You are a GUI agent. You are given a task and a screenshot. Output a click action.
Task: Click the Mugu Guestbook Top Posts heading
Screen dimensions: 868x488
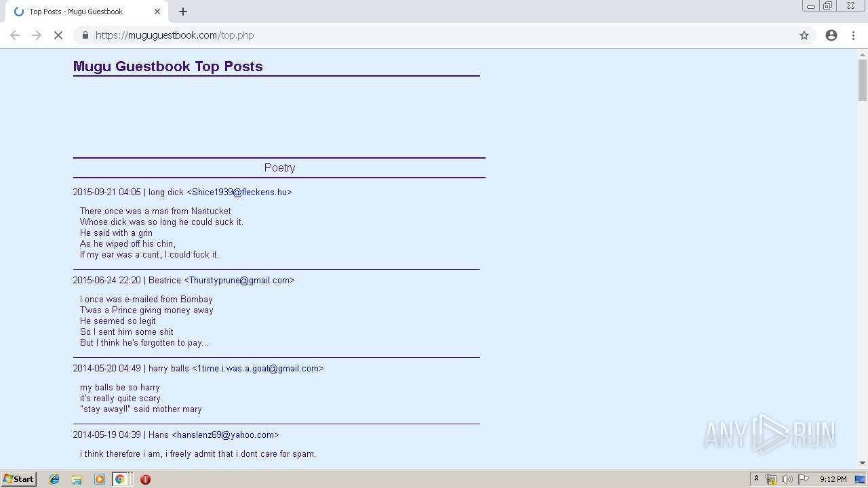(167, 66)
